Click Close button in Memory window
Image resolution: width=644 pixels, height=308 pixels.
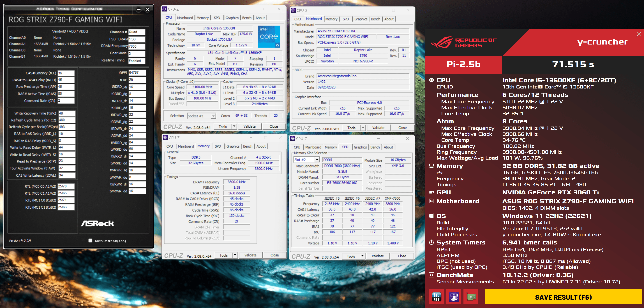(x=274, y=255)
